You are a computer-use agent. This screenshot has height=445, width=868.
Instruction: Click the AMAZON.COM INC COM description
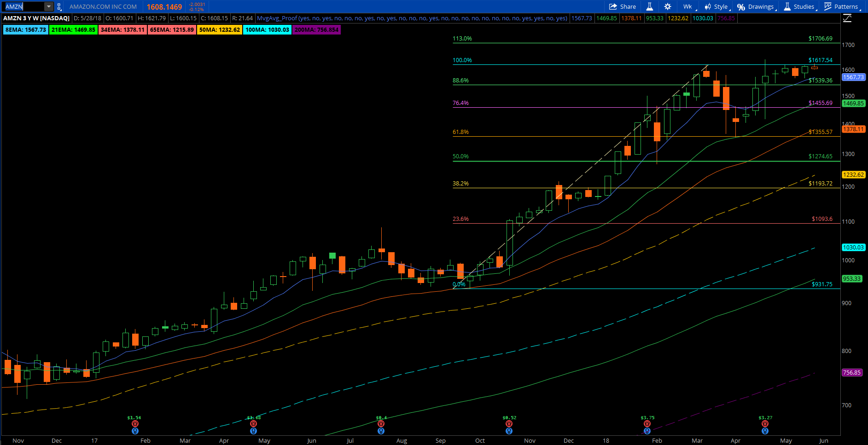click(103, 7)
